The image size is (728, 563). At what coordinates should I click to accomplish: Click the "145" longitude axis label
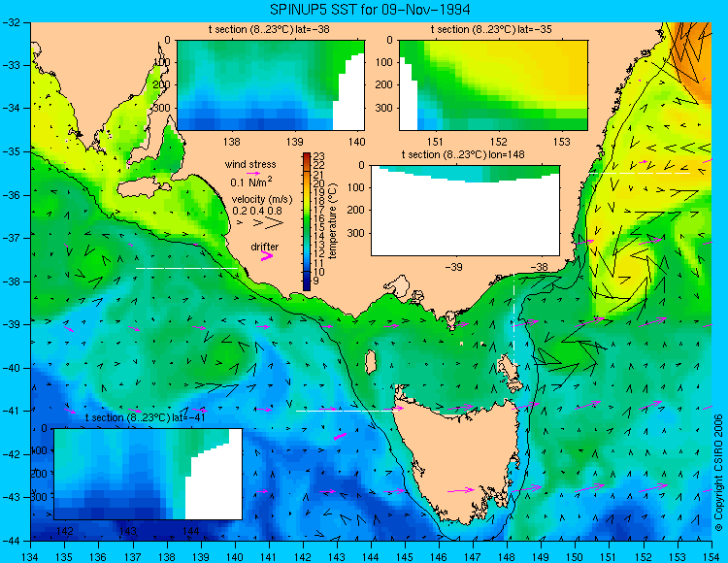tap(405, 557)
